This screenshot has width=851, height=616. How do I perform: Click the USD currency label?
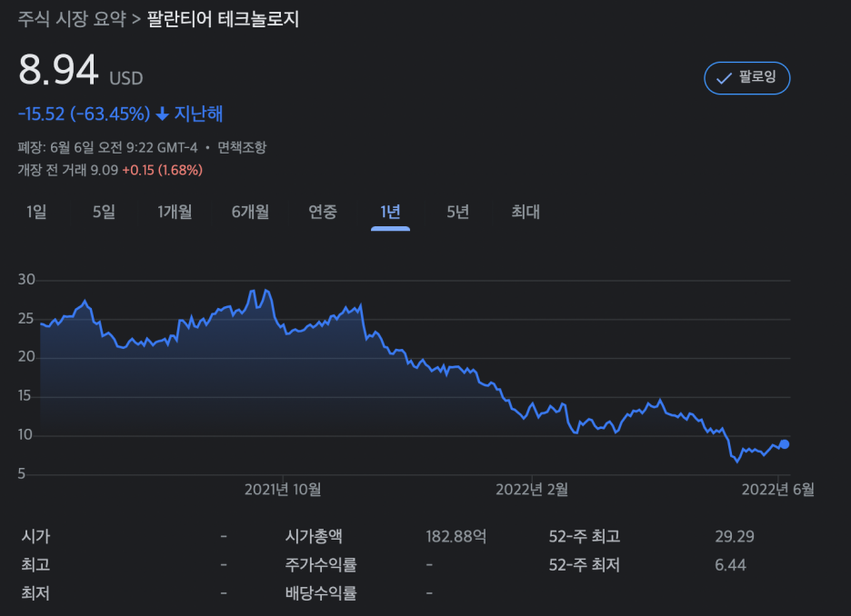click(x=125, y=79)
